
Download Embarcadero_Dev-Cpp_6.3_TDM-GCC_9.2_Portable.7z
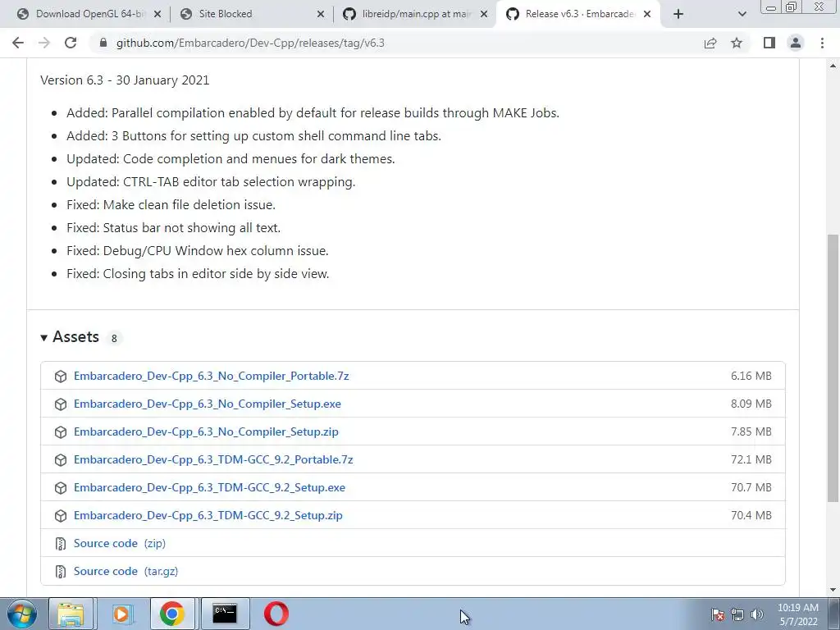coord(213,459)
